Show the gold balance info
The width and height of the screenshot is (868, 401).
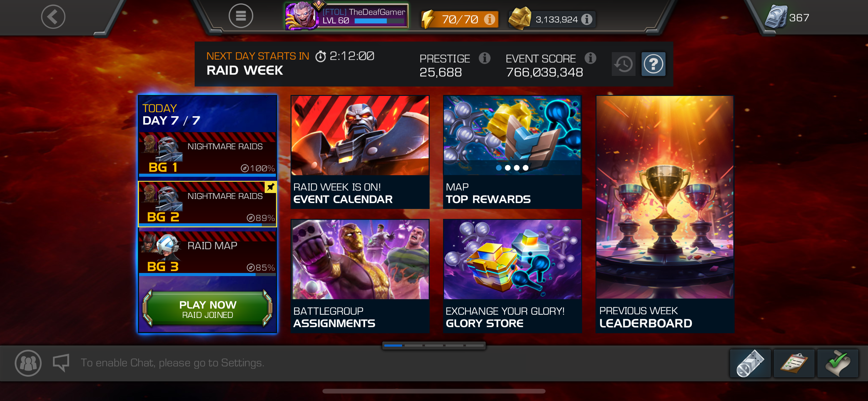click(587, 20)
